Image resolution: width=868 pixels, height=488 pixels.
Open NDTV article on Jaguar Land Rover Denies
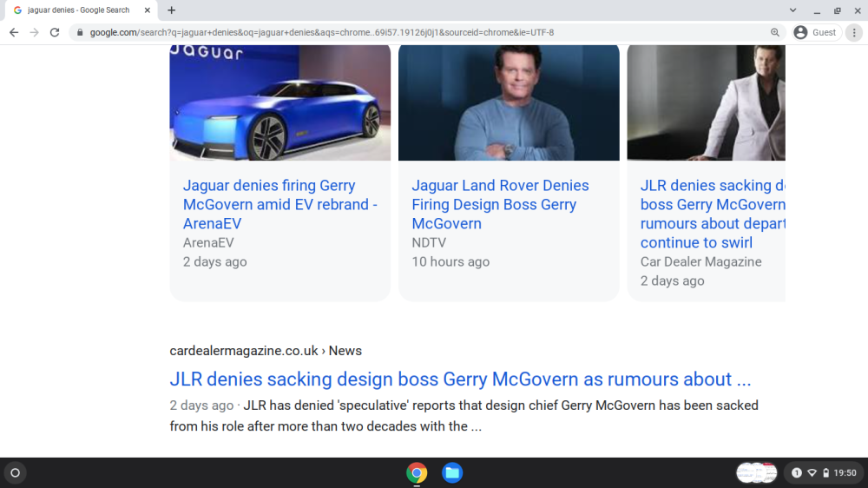pos(501,204)
